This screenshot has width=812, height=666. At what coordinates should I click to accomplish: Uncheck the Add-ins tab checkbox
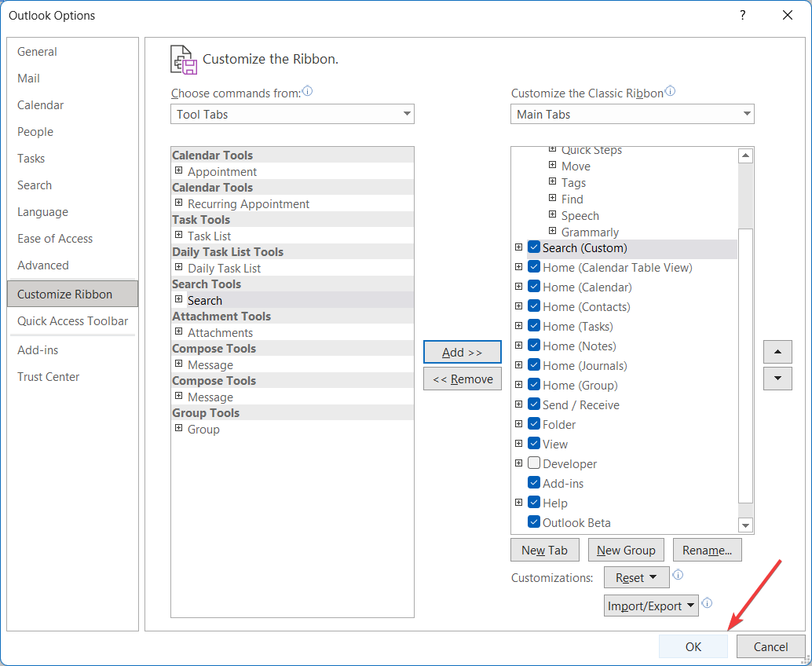point(534,483)
